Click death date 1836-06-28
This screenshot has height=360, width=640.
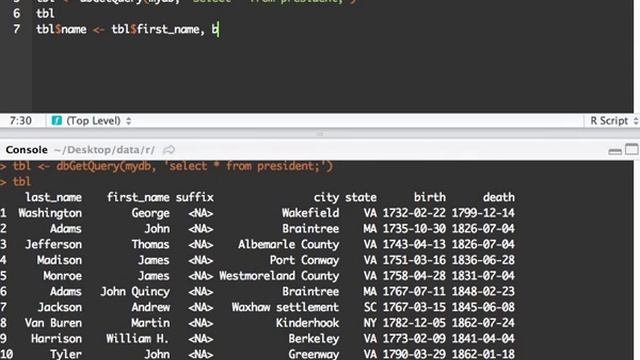[483, 260]
